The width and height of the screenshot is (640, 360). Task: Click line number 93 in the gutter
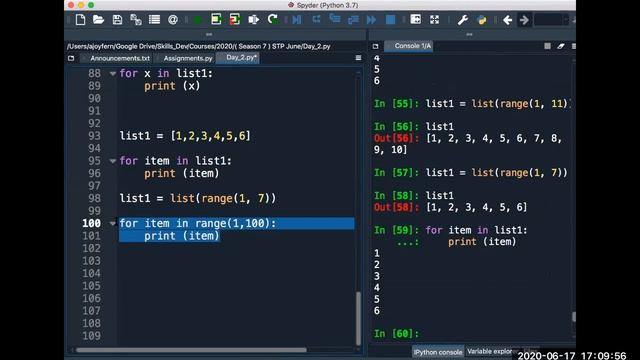(94, 136)
